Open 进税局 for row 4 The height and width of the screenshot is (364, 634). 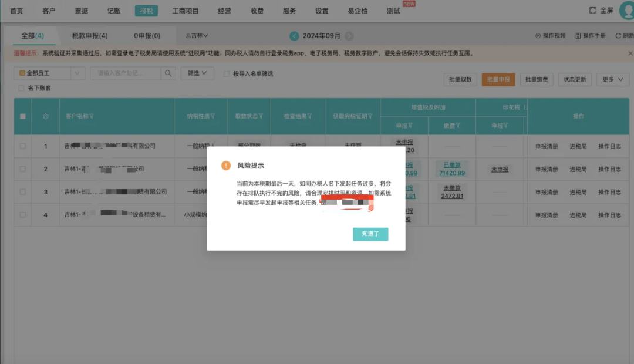pos(578,215)
